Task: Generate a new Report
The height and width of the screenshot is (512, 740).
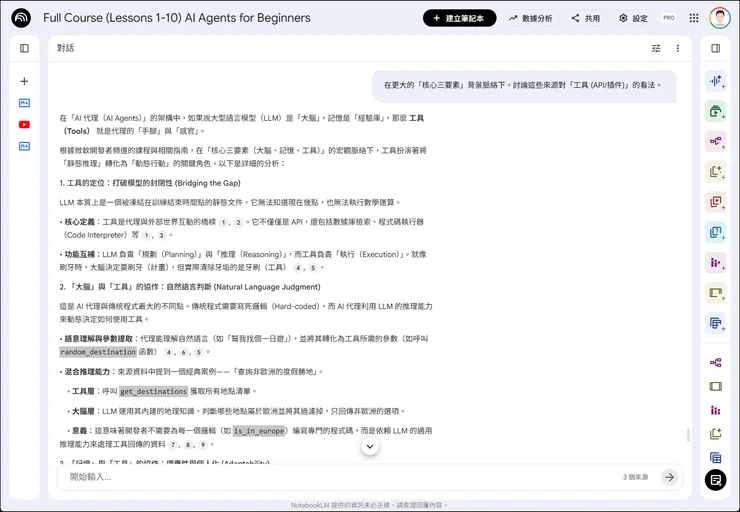Action: click(716, 172)
